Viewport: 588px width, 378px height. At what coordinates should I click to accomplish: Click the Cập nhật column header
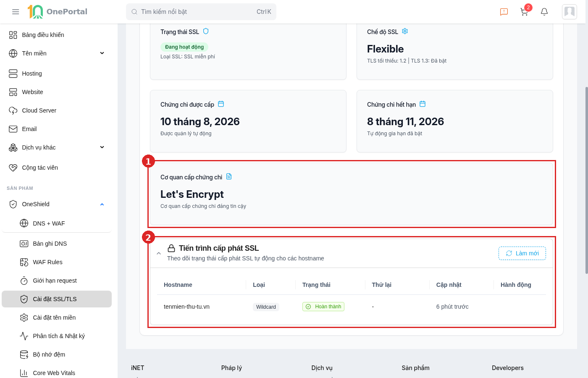[449, 285]
